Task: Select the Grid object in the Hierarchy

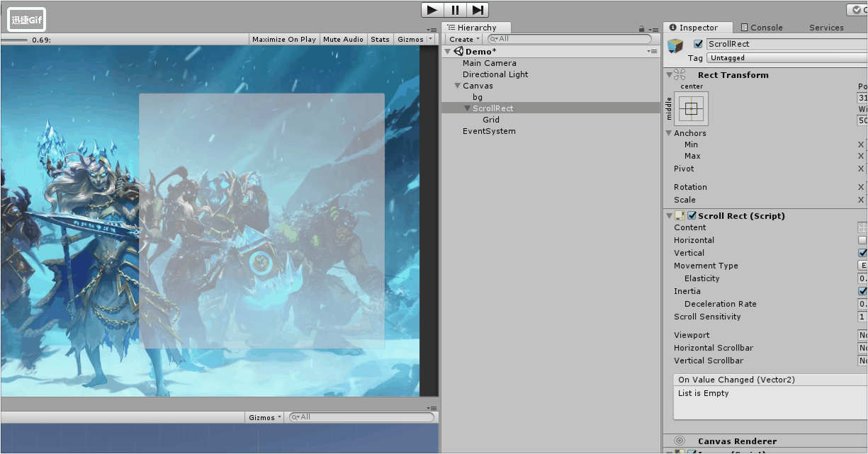Action: (491, 120)
